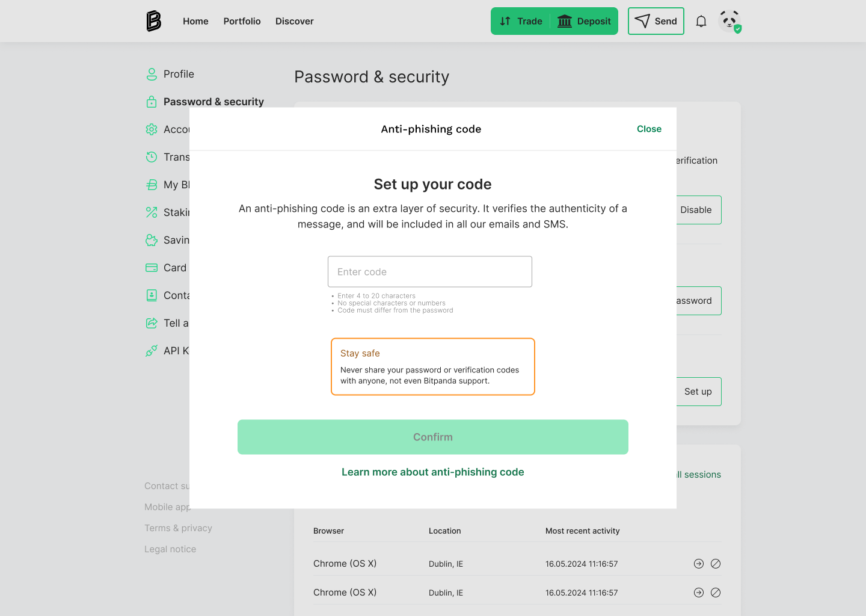Click the Bitpanda logo icon

(154, 21)
